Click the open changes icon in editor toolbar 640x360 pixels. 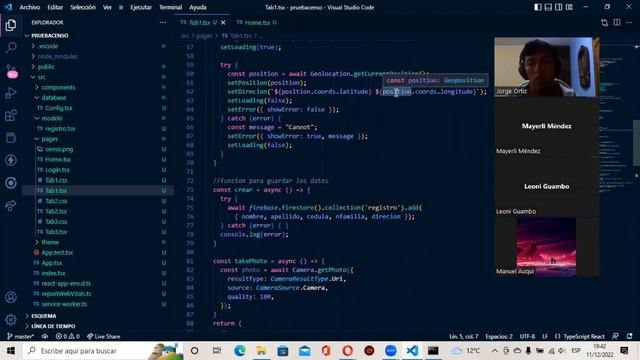click(604, 22)
